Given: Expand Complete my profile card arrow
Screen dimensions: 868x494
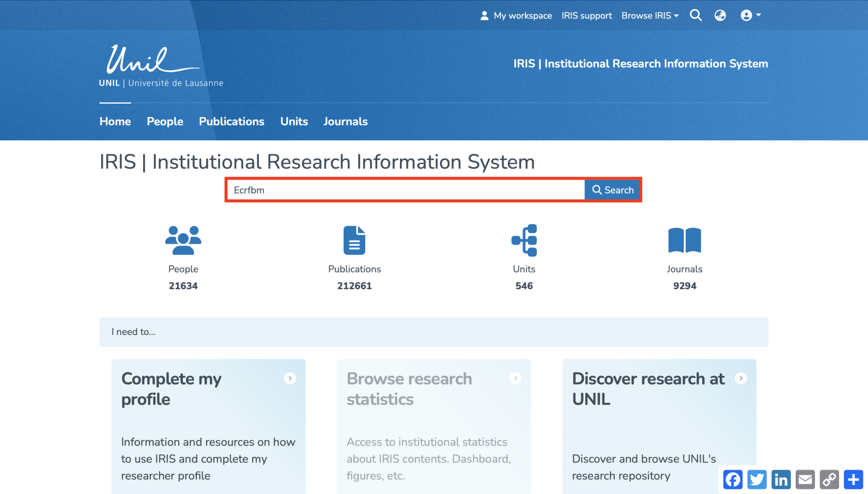Looking at the screenshot, I should tap(290, 378).
